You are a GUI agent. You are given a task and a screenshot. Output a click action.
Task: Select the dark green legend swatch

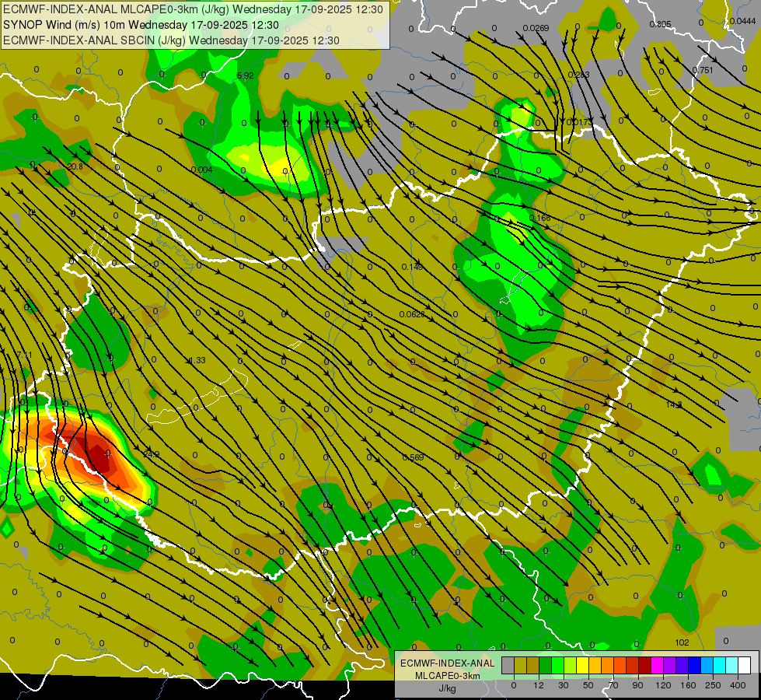click(x=545, y=665)
